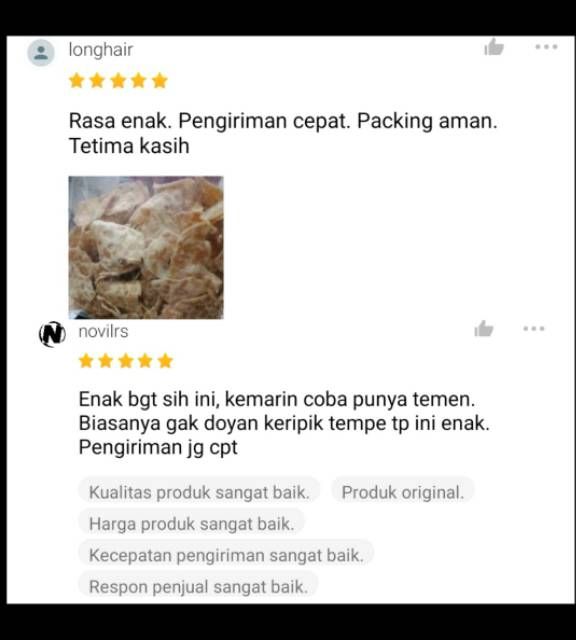
Task: Click first star in longhair's rating
Action: pos(77,81)
